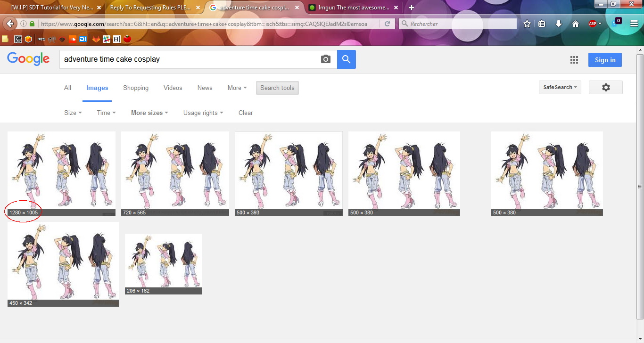The width and height of the screenshot is (644, 343).
Task: Bookmark this page with the star icon
Action: 527,24
